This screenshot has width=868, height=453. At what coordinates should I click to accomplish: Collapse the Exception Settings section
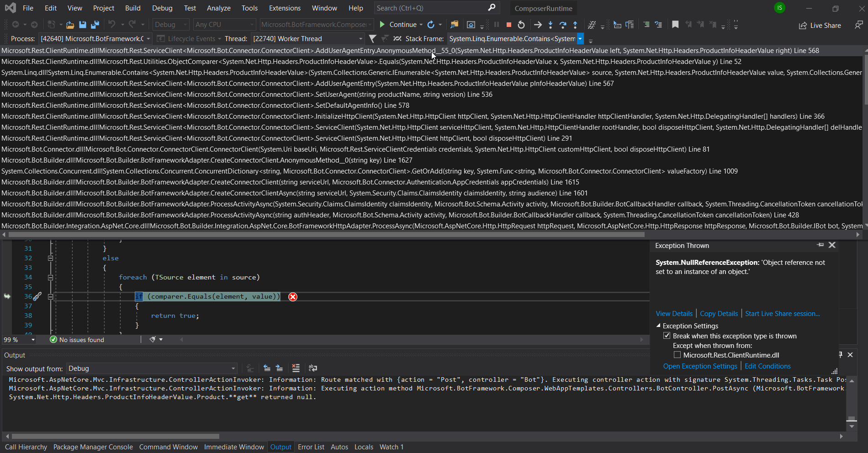coord(659,325)
